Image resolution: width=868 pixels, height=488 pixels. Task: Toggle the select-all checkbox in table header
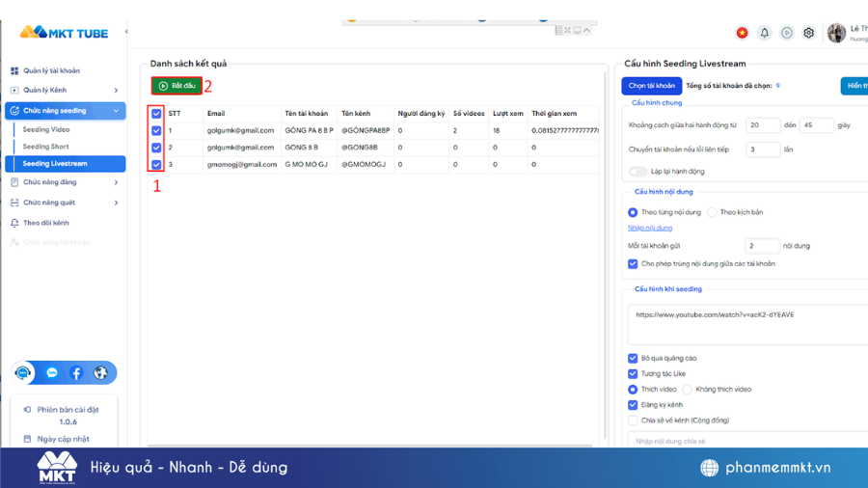click(x=156, y=114)
